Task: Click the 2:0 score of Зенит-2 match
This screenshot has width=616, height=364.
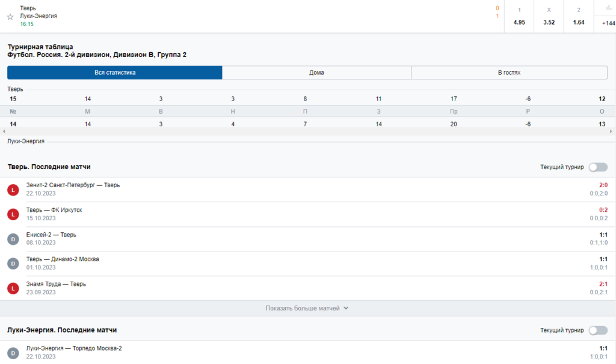Action: [x=603, y=185]
